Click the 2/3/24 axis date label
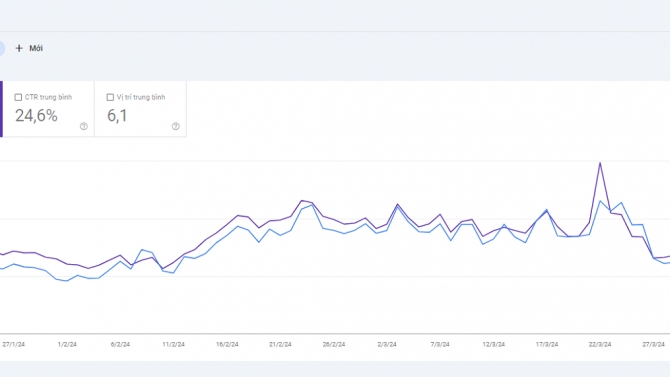 (387, 345)
